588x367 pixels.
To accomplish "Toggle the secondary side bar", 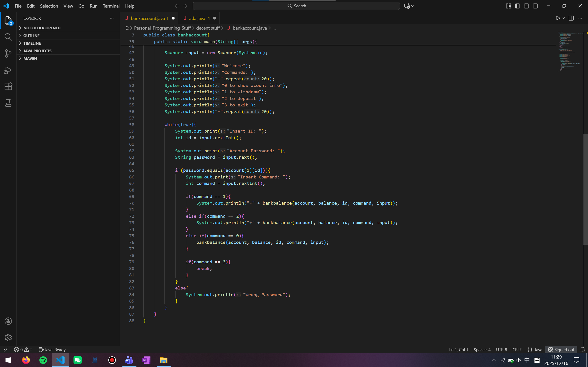I will tap(535, 6).
